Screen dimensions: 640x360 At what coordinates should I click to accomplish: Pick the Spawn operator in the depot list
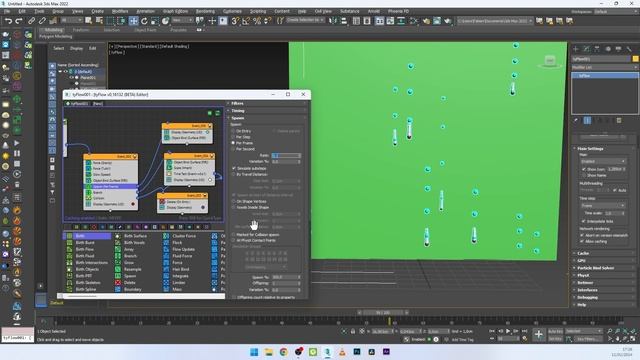pyautogui.click(x=130, y=276)
